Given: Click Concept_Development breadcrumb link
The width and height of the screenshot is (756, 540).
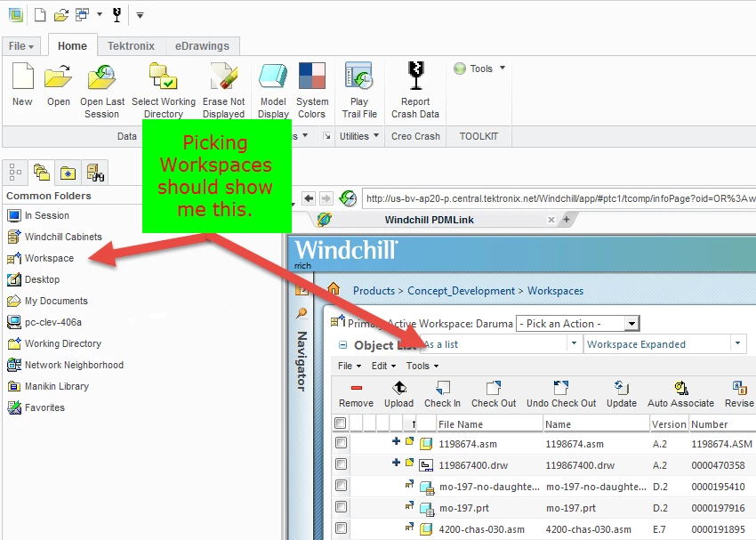Looking at the screenshot, I should 461,291.
